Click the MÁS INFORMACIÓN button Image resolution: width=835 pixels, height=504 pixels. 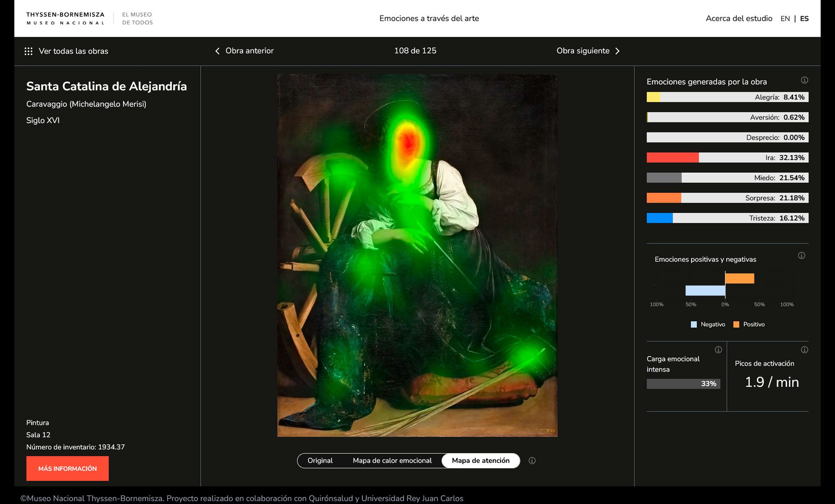pos(67,468)
